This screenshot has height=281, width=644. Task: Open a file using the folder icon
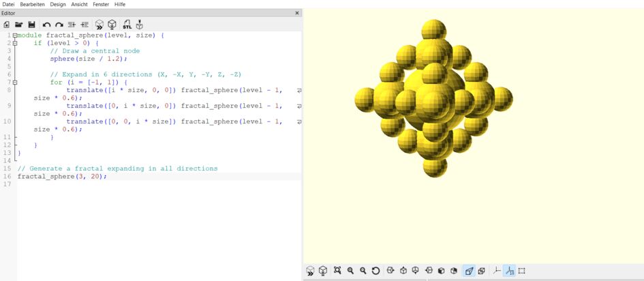(x=19, y=25)
